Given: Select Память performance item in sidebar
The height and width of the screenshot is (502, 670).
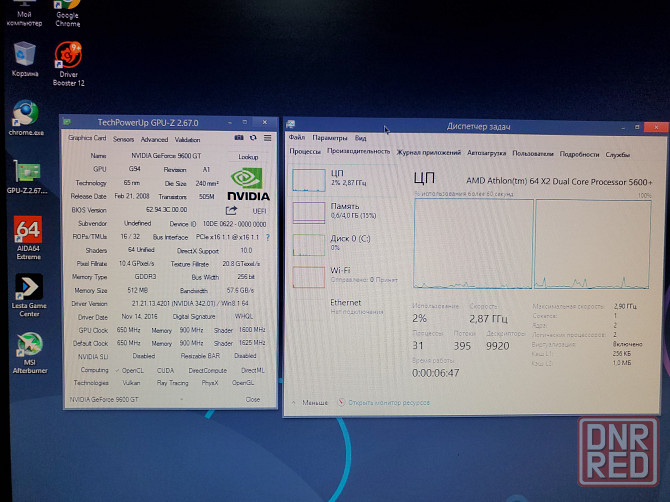Looking at the screenshot, I should [x=344, y=212].
